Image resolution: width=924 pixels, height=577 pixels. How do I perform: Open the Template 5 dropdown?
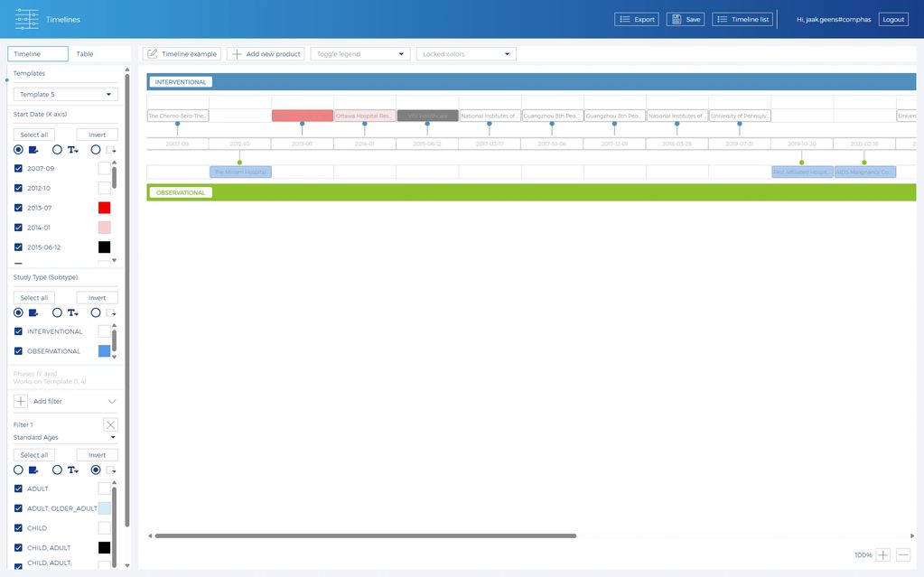click(x=66, y=94)
